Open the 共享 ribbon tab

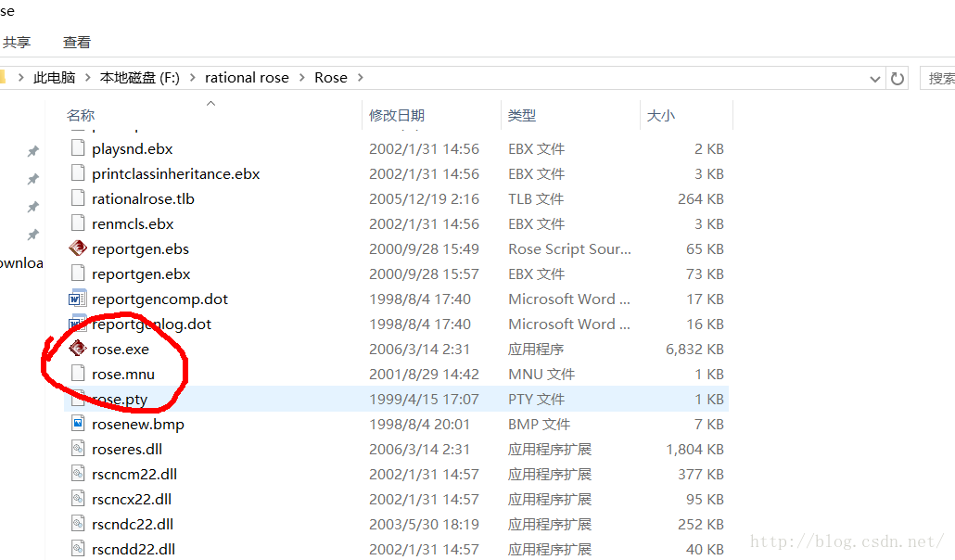point(17,42)
